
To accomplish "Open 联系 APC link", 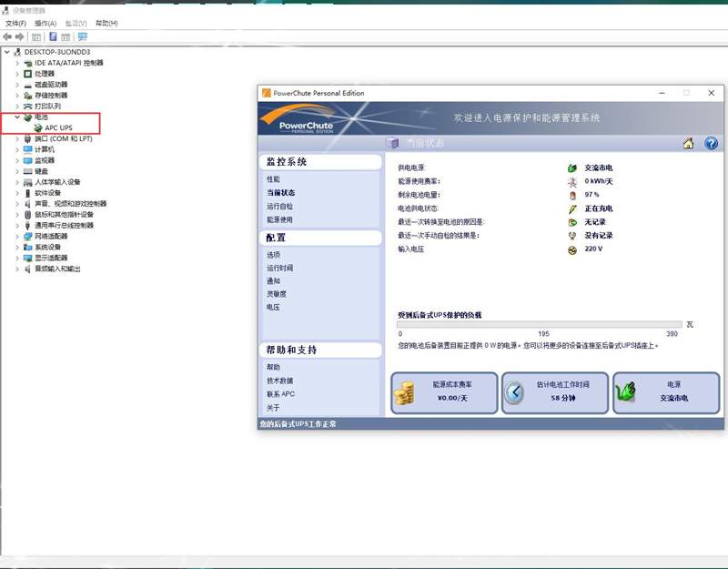I will [281, 394].
